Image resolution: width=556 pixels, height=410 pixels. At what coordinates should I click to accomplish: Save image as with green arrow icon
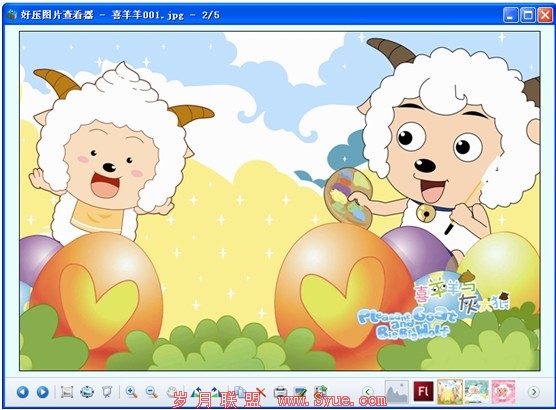(320, 392)
